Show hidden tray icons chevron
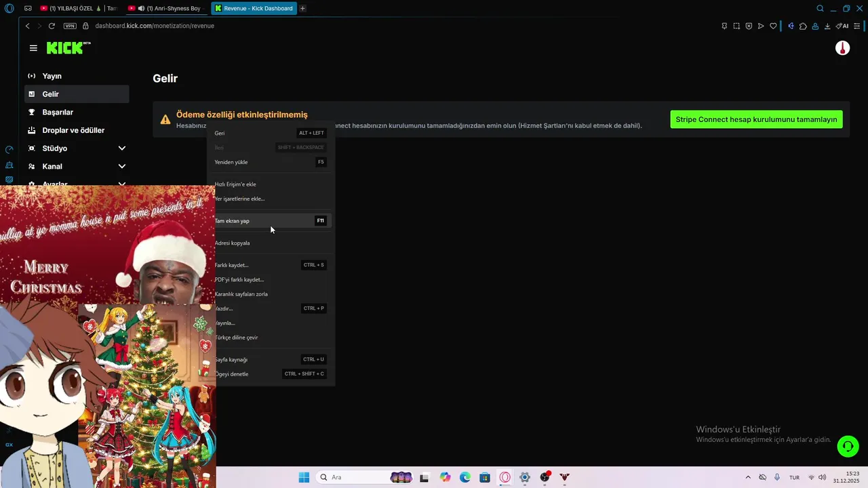 (x=748, y=477)
